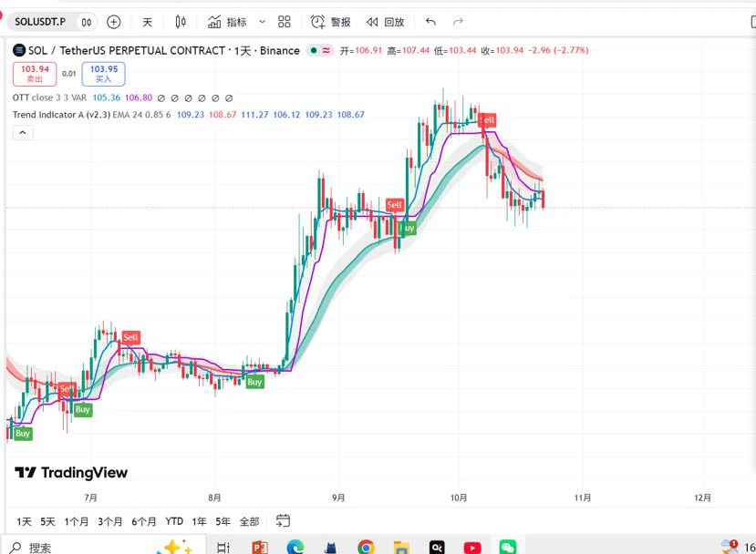
Task: Select the OTT close 3 3 VAR indicator legend
Action: click(x=49, y=97)
